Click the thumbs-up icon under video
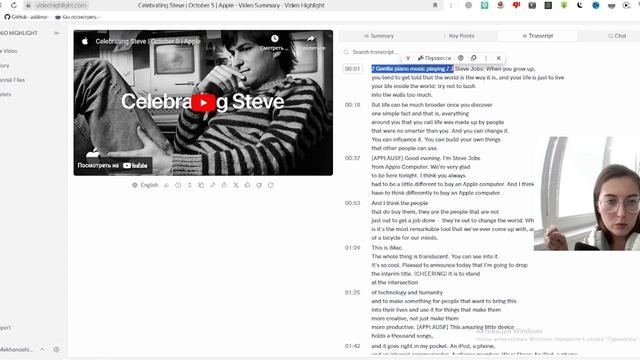 pyautogui.click(x=247, y=185)
